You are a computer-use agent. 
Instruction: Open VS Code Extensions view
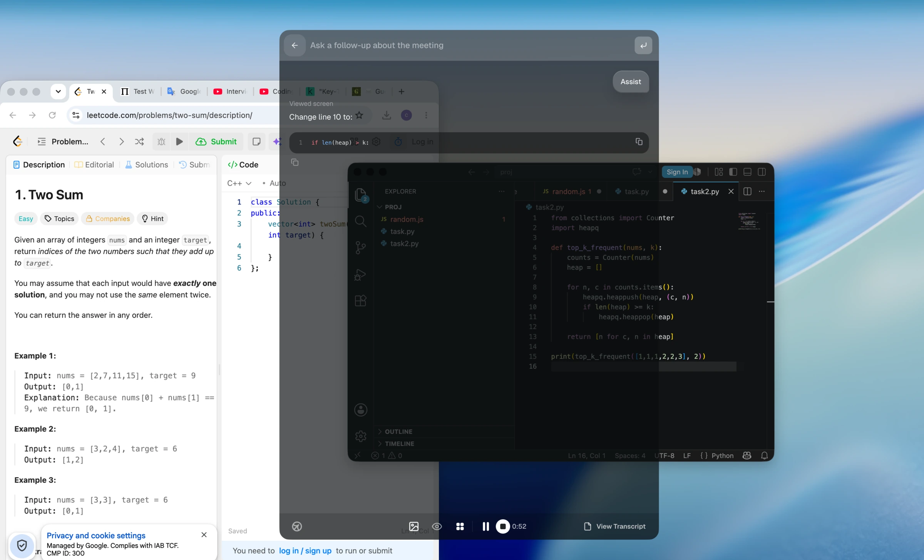pyautogui.click(x=360, y=301)
